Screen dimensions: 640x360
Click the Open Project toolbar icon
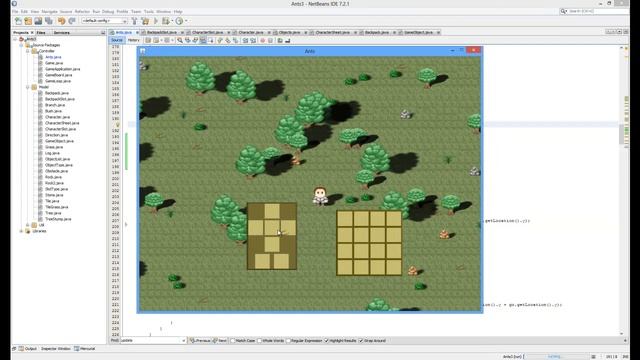tap(38, 21)
